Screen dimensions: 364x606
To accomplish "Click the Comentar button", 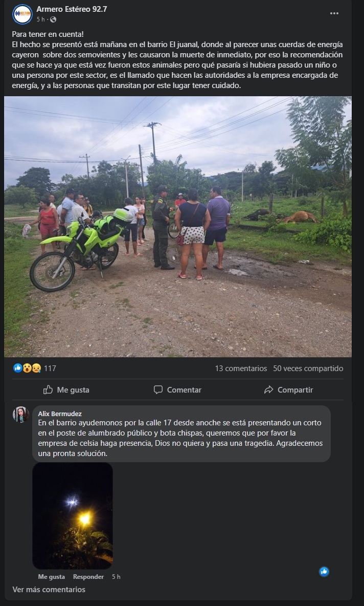I will point(177,389).
